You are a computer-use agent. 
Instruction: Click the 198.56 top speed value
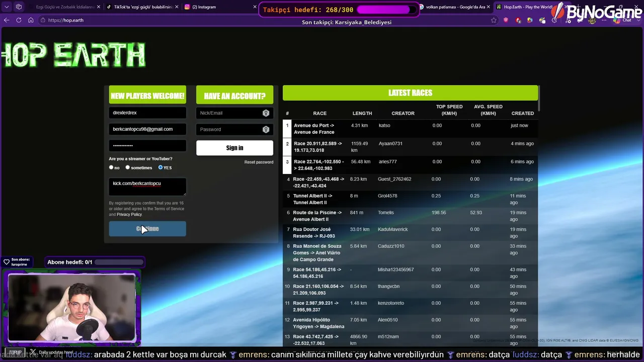(439, 213)
